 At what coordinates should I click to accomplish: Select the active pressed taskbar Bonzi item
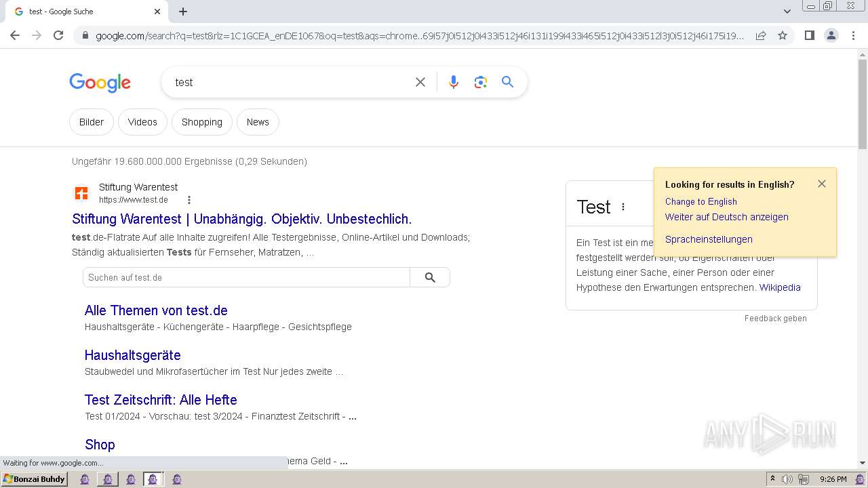point(153,479)
